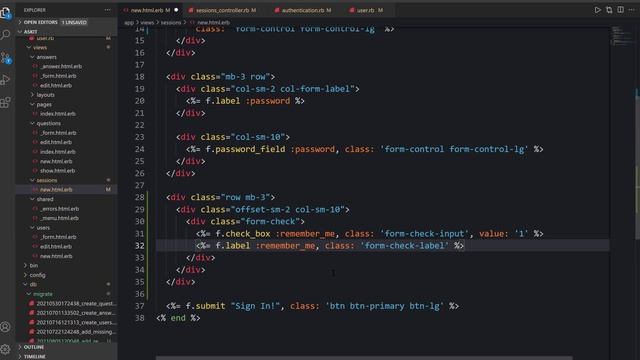640x360 pixels.
Task: Click line number 37 in gutter
Action: pos(140,306)
